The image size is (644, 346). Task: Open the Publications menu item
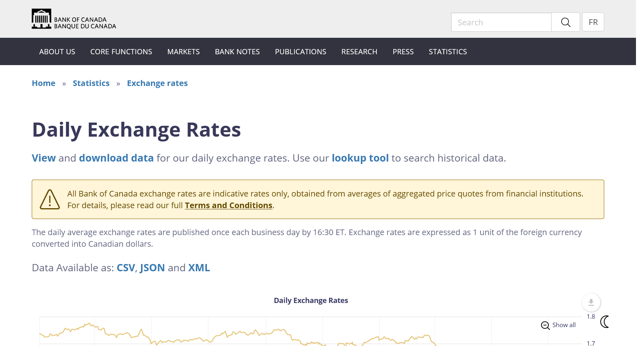(301, 52)
